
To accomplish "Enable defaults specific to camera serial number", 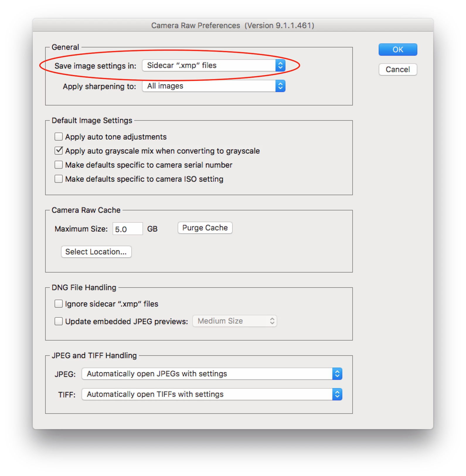I will coord(59,165).
